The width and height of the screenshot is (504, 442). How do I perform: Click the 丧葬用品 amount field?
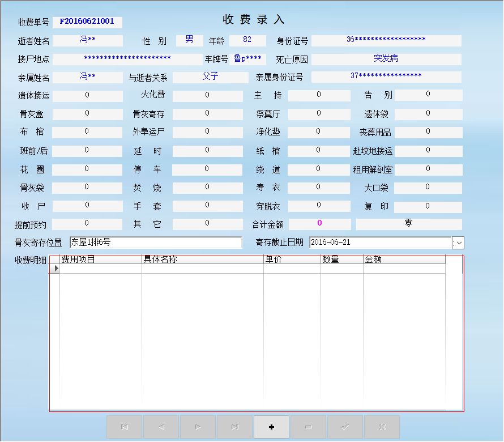(429, 132)
